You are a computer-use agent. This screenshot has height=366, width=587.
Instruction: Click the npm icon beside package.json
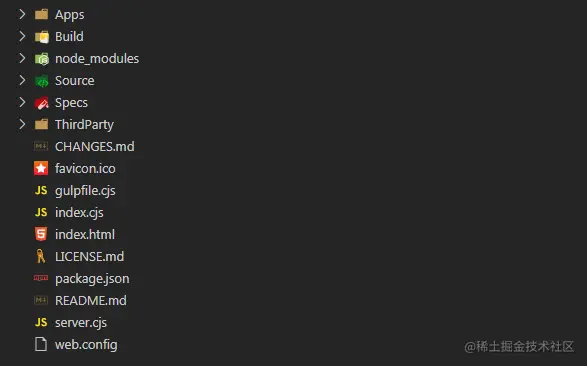pyautogui.click(x=41, y=278)
